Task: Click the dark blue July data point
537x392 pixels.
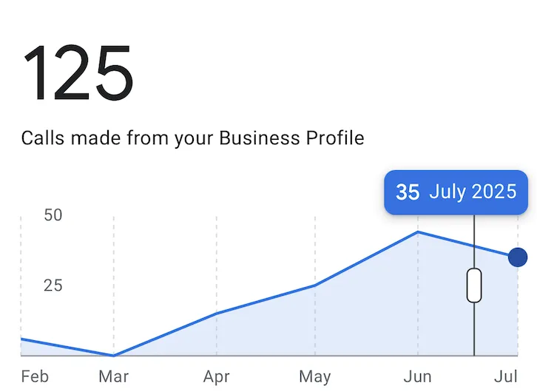Action: tap(518, 257)
